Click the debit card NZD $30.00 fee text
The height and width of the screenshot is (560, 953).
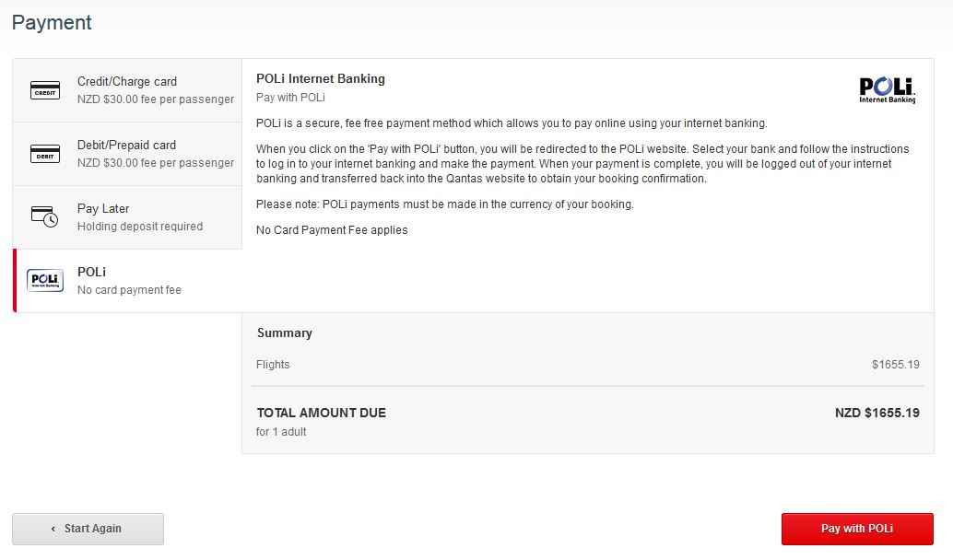156,163
